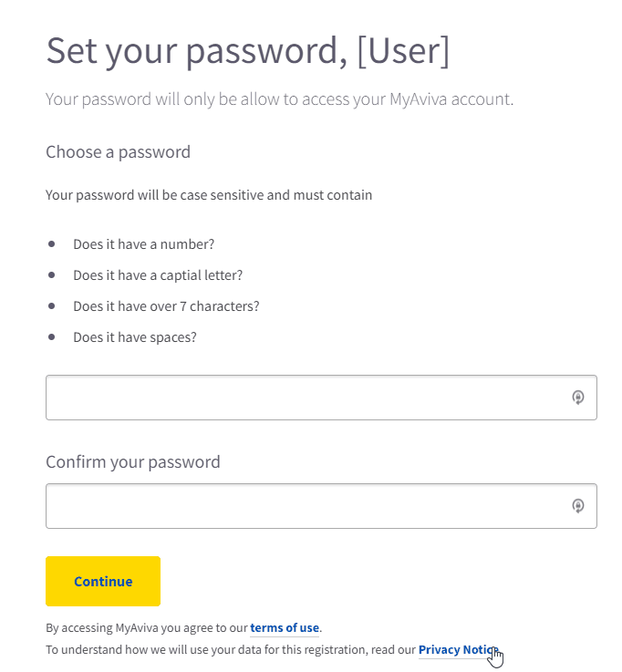
Task: Click the bullet dot beside 'over 7 characters' rule
Action: pos(52,305)
